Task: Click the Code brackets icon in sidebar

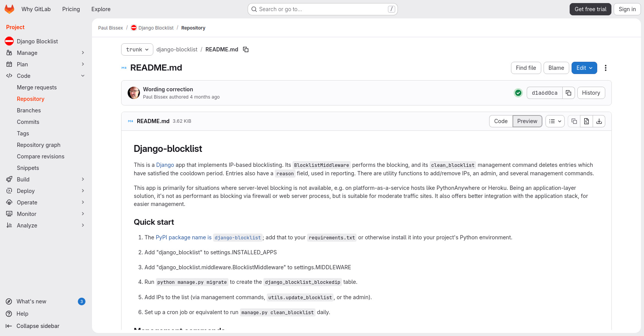Action: click(9, 76)
